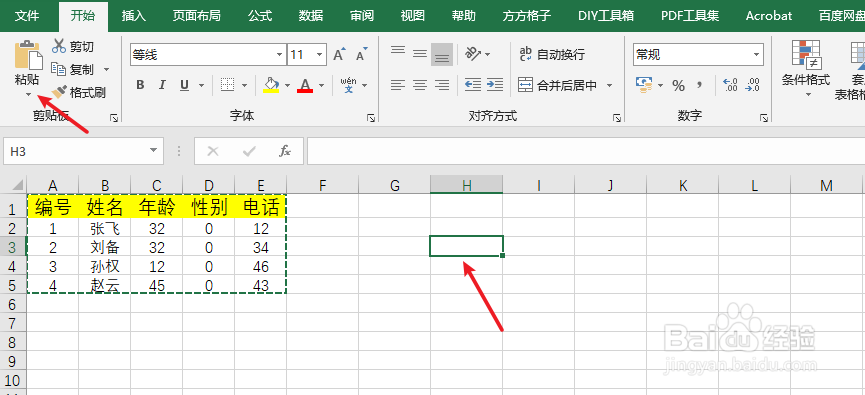Open the Number group dialog launcher
The height and width of the screenshot is (395, 865).
point(764,118)
